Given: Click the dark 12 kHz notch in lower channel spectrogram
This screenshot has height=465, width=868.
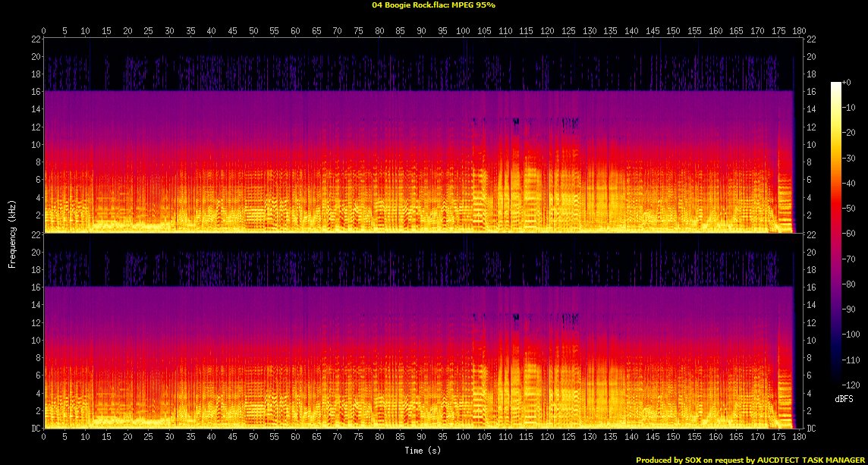Looking at the screenshot, I should (x=516, y=316).
